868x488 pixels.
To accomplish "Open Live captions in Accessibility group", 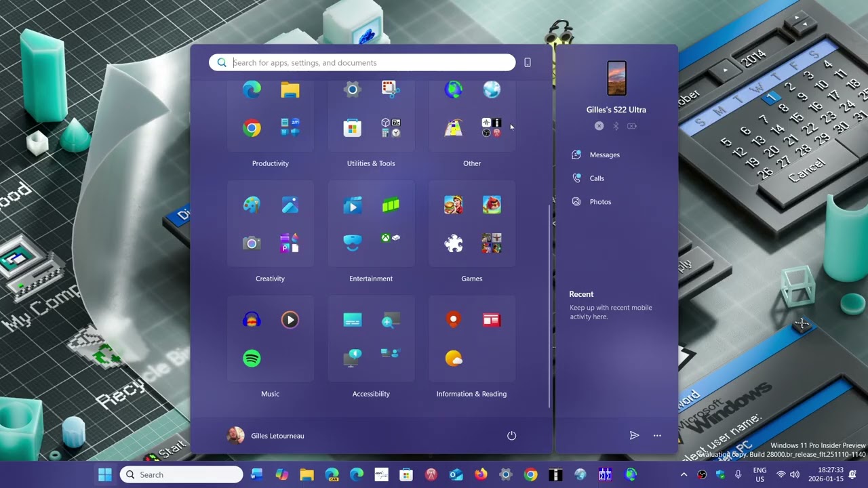I will [352, 320].
